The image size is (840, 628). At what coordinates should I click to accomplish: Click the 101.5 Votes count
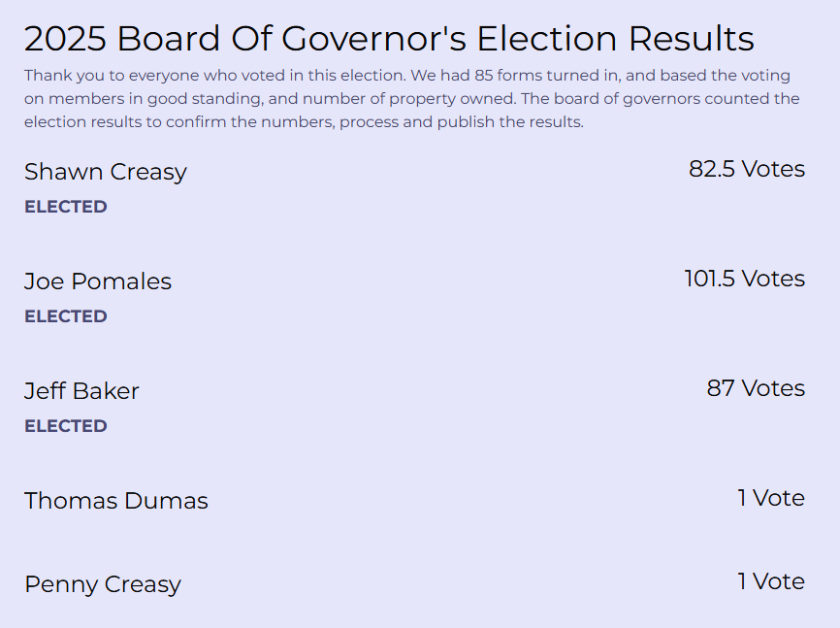click(744, 279)
